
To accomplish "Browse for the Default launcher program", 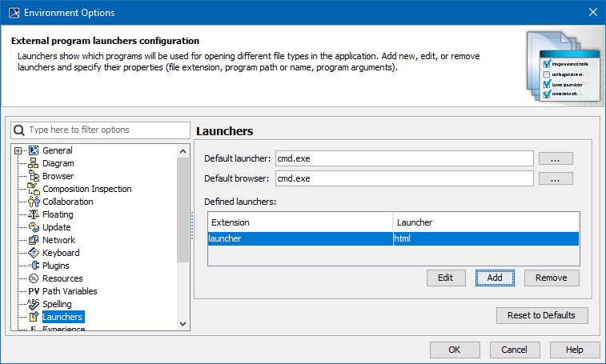I will (x=556, y=159).
